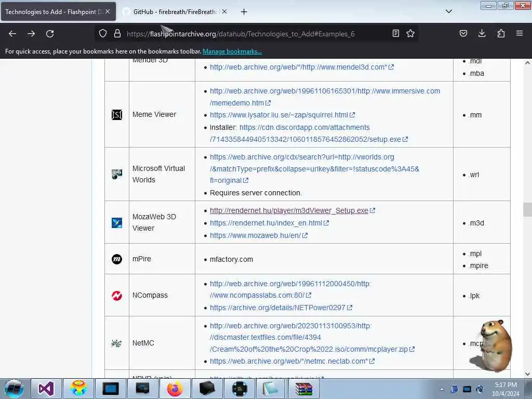
Task: Close the Technologies to Add tab
Action: [x=108, y=11]
